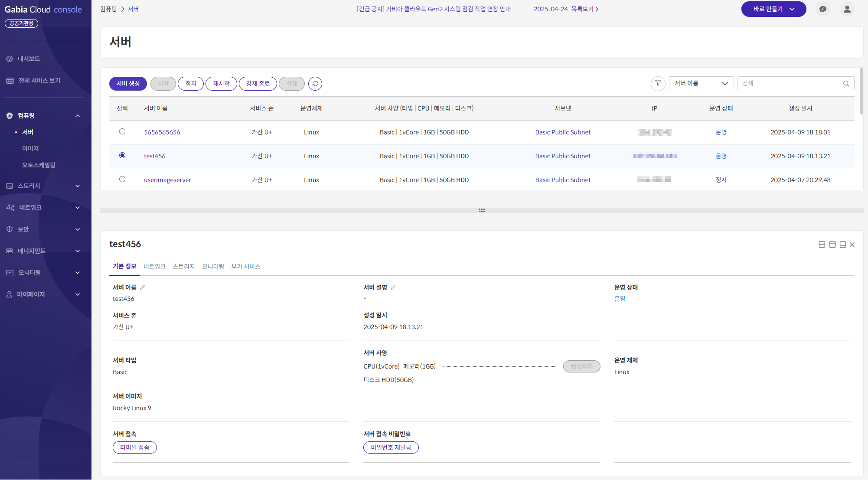The width and height of the screenshot is (868, 480).
Task: Click the 터미널 접속 button
Action: click(x=135, y=447)
